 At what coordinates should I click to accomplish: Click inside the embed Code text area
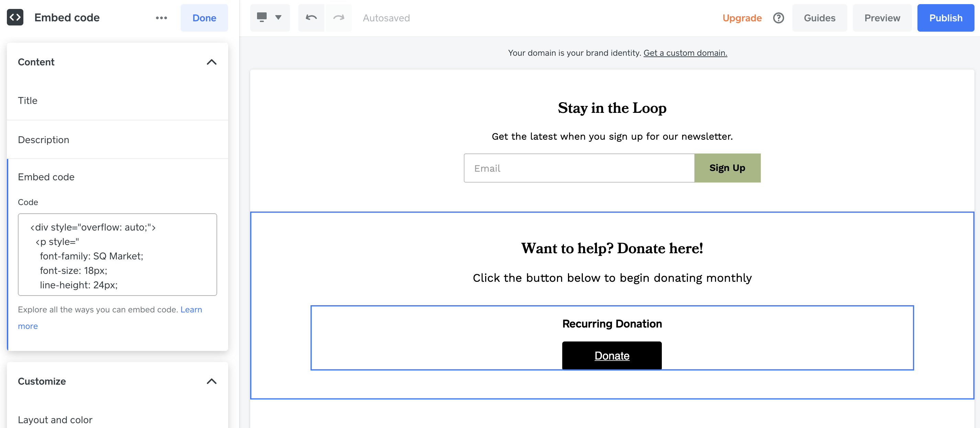(x=117, y=254)
